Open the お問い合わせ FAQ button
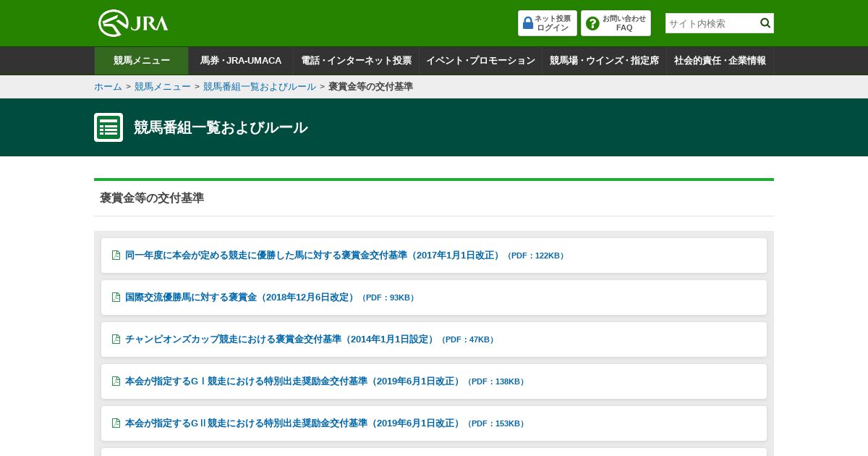This screenshot has width=868, height=456. (616, 23)
